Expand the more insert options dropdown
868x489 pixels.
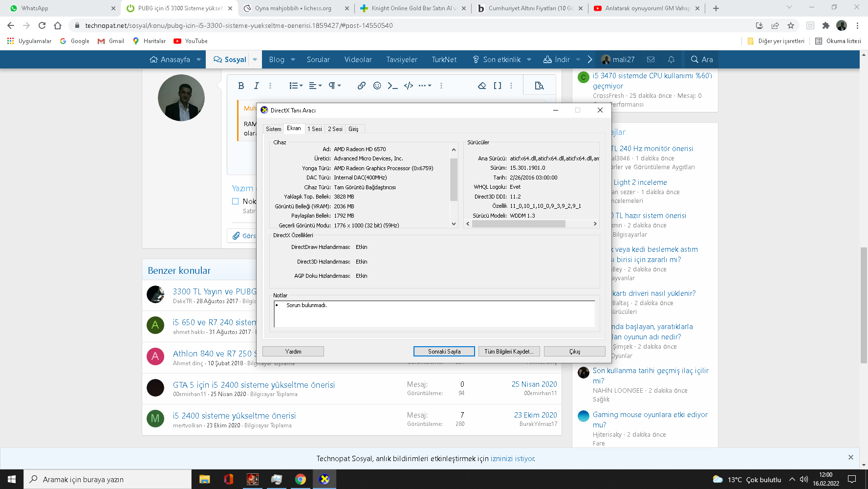point(425,86)
